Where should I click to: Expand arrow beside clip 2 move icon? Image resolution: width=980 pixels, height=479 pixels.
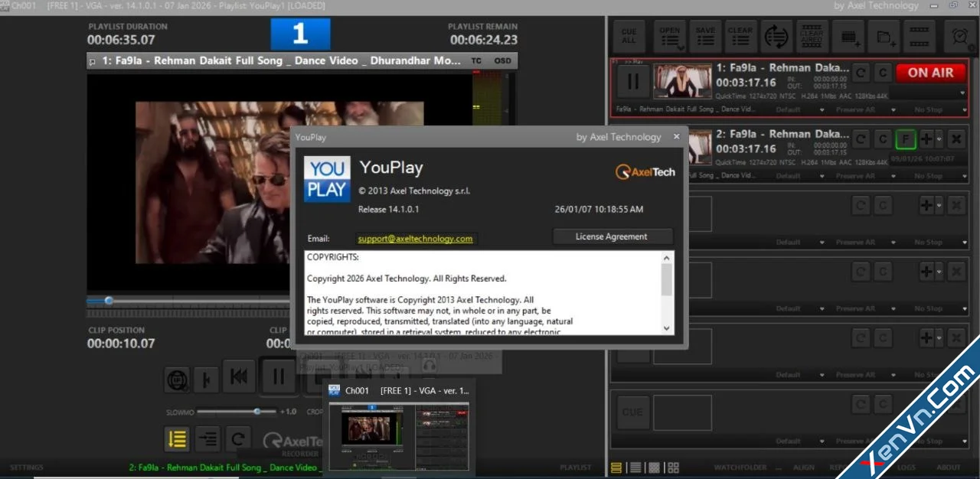tap(939, 140)
